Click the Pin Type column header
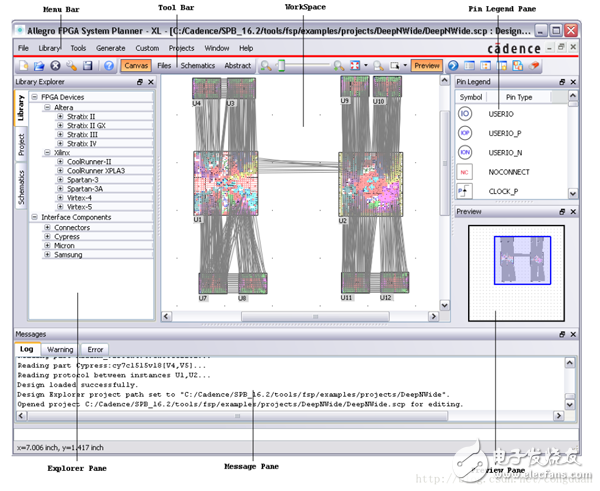600x491 pixels. click(519, 97)
